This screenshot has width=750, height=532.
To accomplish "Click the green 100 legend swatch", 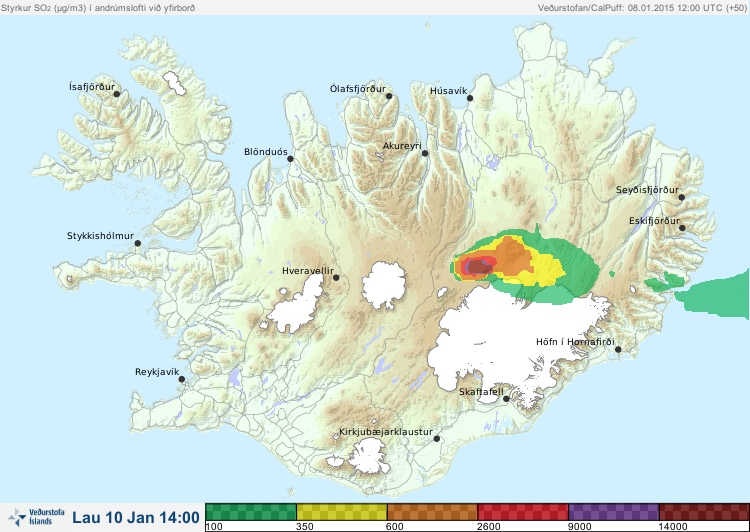I will click(x=251, y=512).
